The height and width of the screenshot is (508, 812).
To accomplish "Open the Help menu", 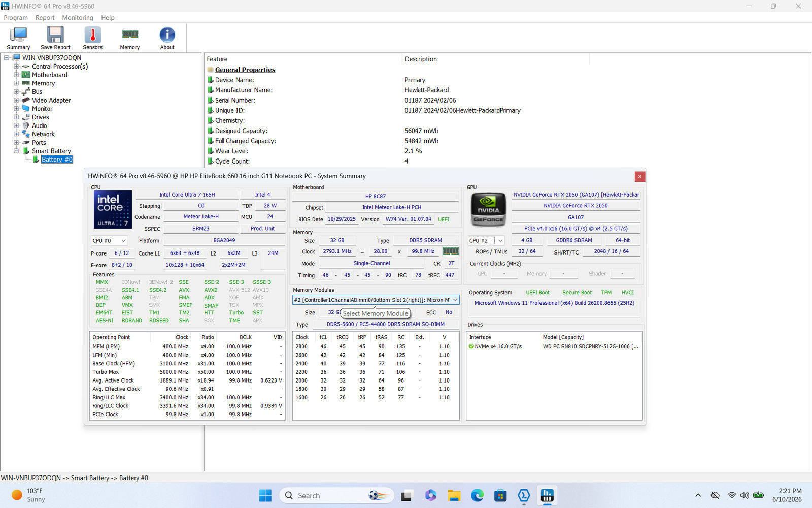I will (x=108, y=18).
